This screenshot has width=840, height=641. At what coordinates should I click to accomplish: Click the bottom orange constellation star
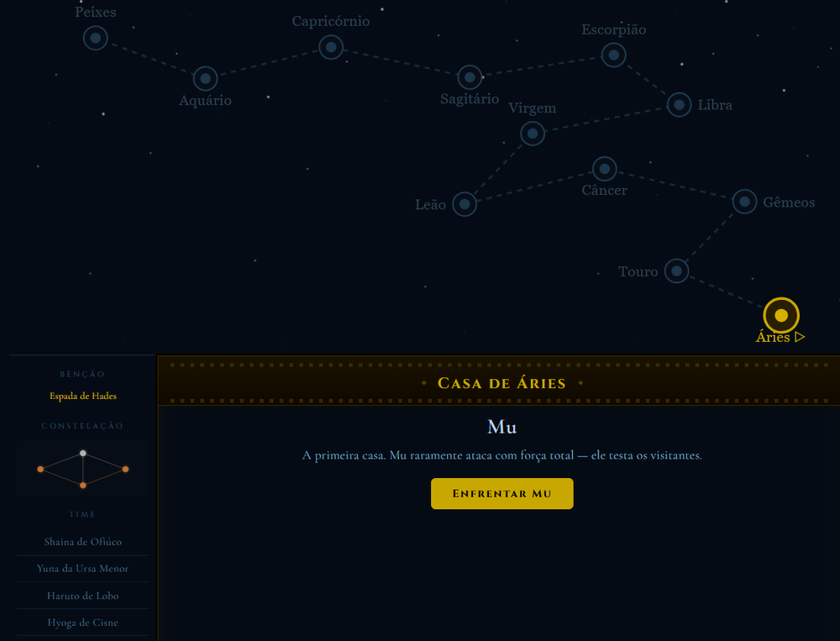point(83,485)
